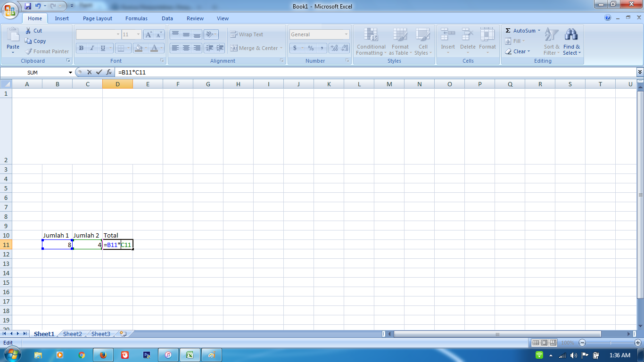The width and height of the screenshot is (644, 362).
Task: Open the AutoSum dropdown arrow
Action: (539, 31)
